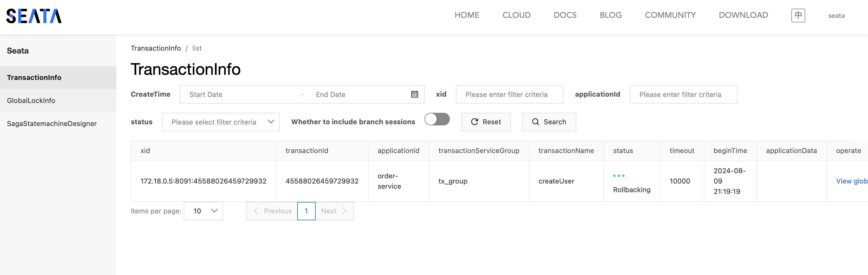Click the Rollbacking status text
Image resolution: width=868 pixels, height=275 pixels.
pyautogui.click(x=632, y=190)
